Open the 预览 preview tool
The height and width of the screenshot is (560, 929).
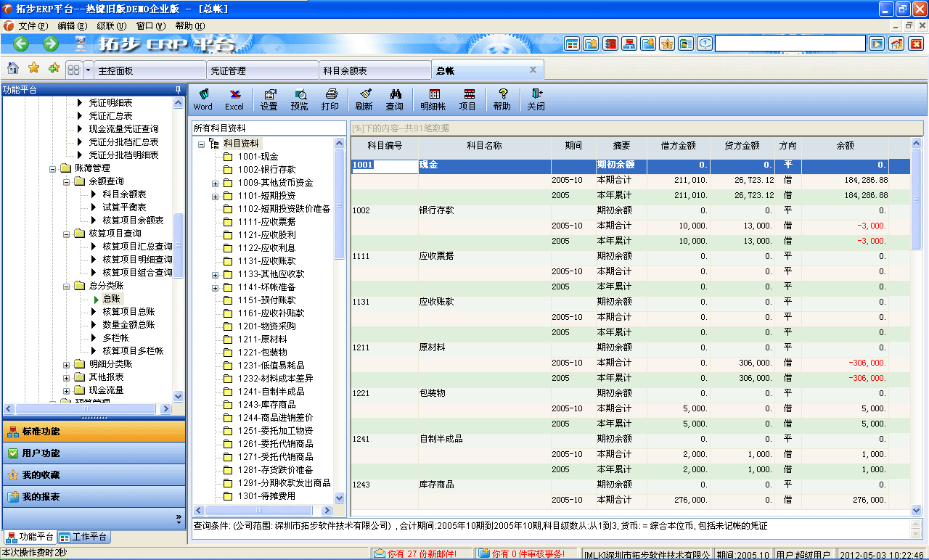coord(300,98)
